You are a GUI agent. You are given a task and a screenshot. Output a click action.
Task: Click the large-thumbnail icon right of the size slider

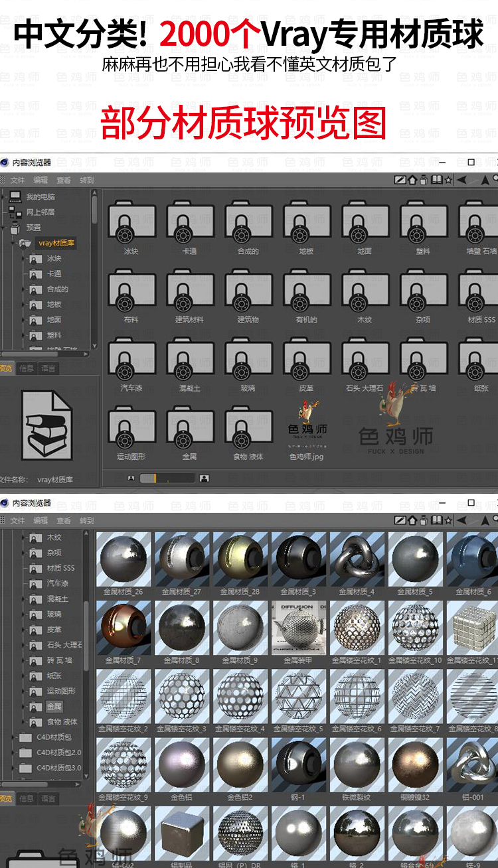(x=205, y=478)
